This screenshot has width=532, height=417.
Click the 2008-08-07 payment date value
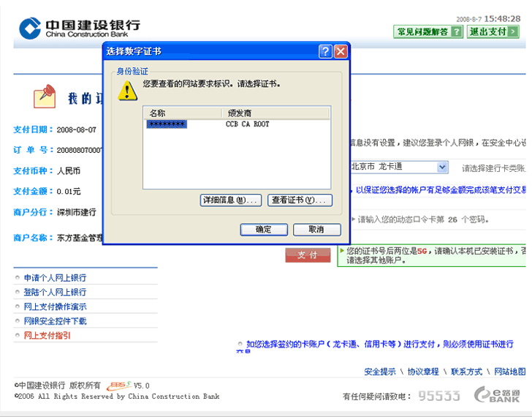(x=76, y=129)
